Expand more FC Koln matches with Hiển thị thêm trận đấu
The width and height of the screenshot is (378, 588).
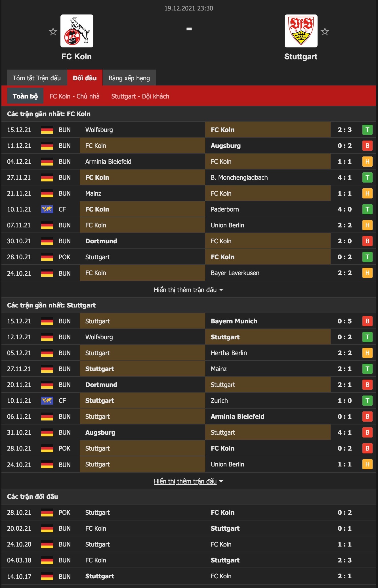tap(188, 290)
